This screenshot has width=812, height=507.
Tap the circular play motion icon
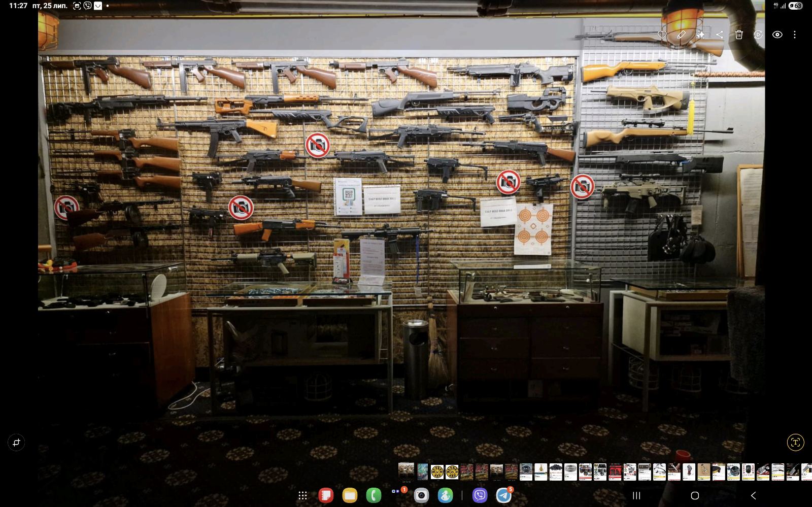(758, 35)
